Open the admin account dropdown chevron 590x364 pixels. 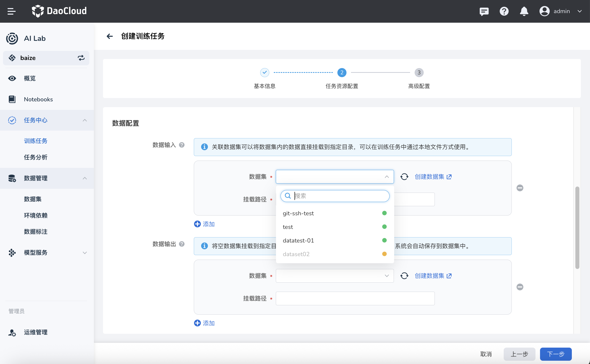coord(580,11)
